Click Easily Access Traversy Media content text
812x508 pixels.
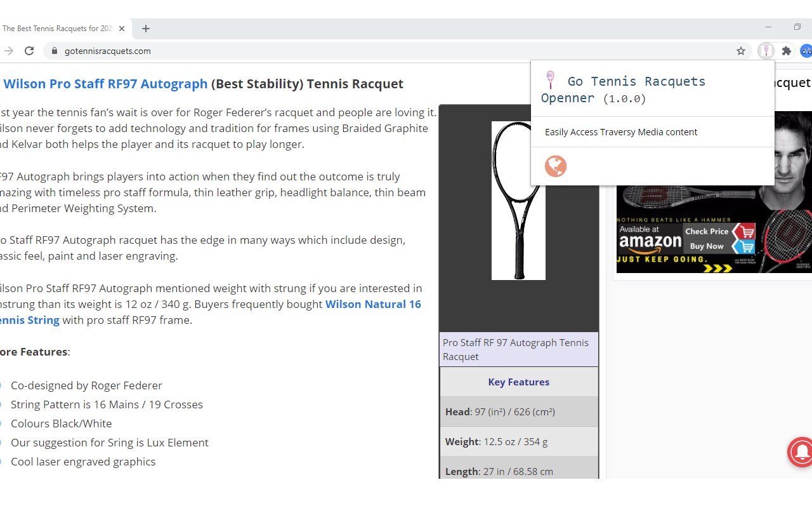tap(621, 132)
